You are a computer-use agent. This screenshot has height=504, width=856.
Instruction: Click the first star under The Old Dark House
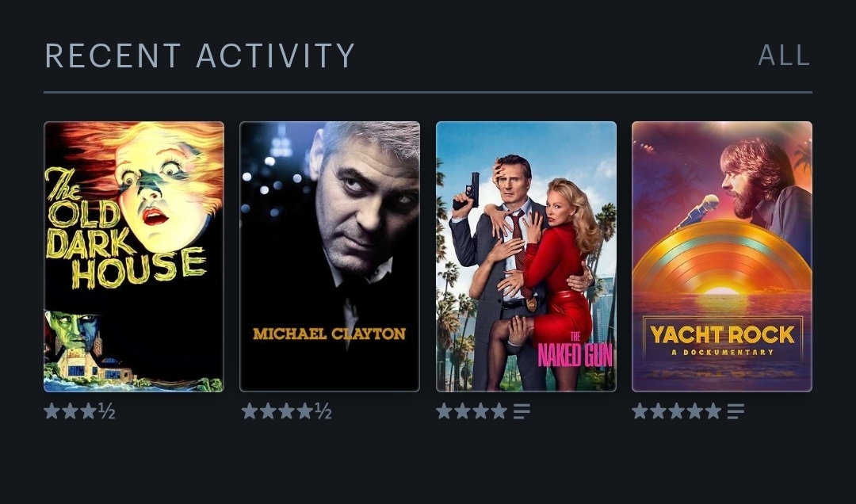pos(52,411)
